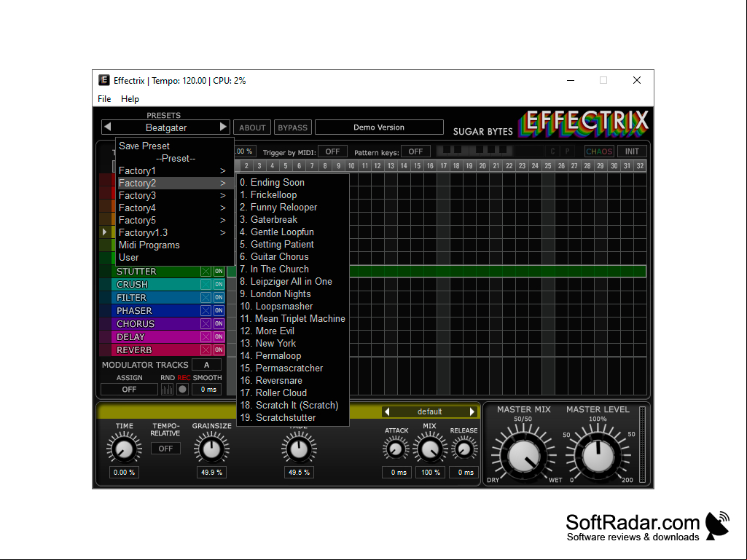Choose Save Preset from the menu
The width and height of the screenshot is (747, 560).
click(176, 146)
